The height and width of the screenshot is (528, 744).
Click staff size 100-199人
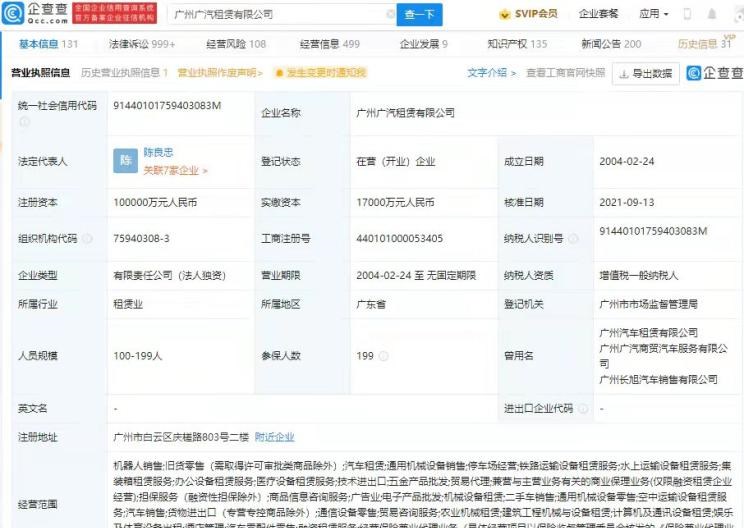(138, 356)
